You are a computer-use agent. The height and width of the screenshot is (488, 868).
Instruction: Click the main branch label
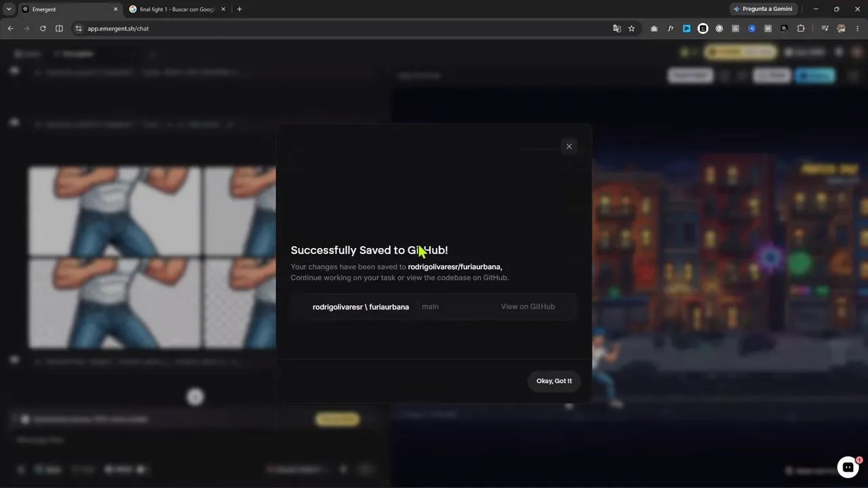click(430, 306)
